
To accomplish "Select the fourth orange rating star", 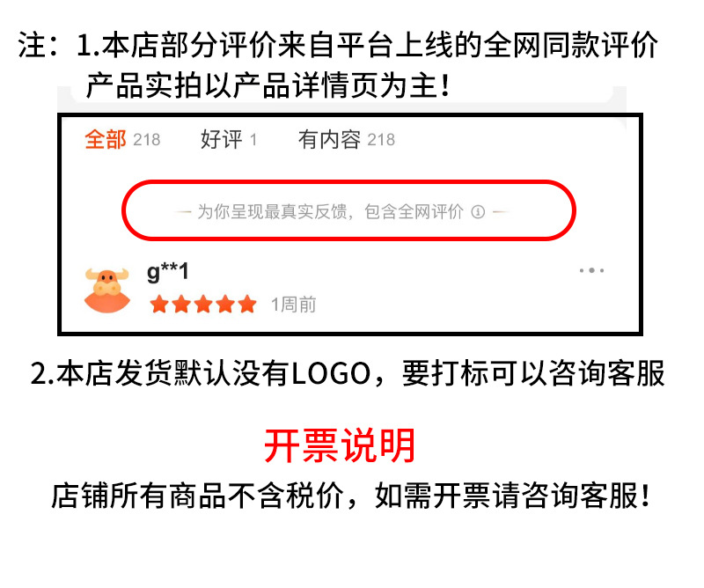I will click(x=225, y=304).
